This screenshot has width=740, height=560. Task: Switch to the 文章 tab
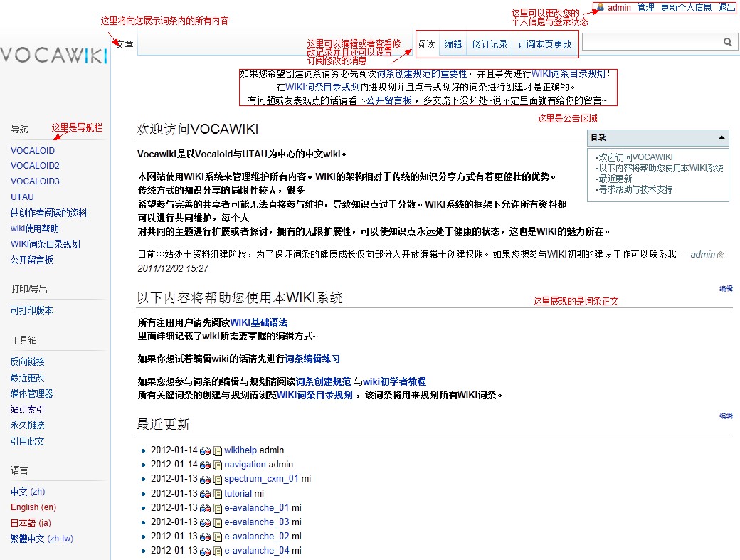(125, 44)
